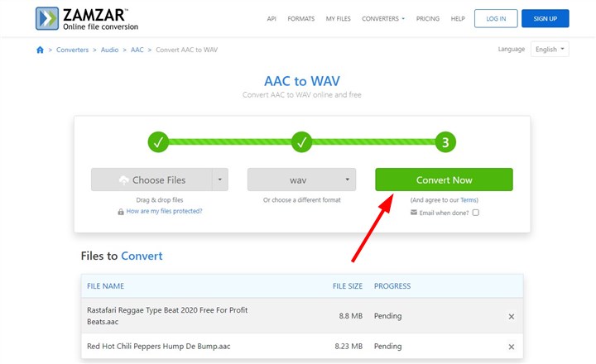This screenshot has height=364, width=596.
Task: Click the step two checkmark circle
Action: tap(302, 142)
